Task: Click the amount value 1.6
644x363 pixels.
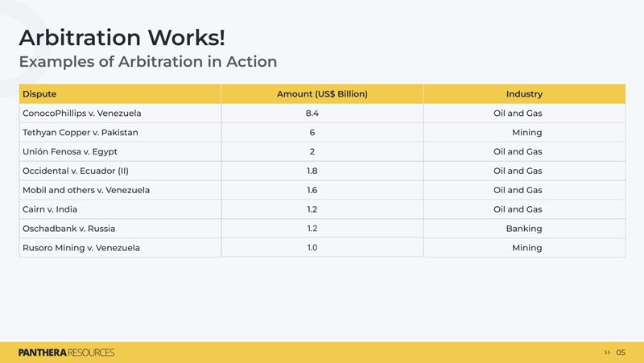Action: [312, 190]
